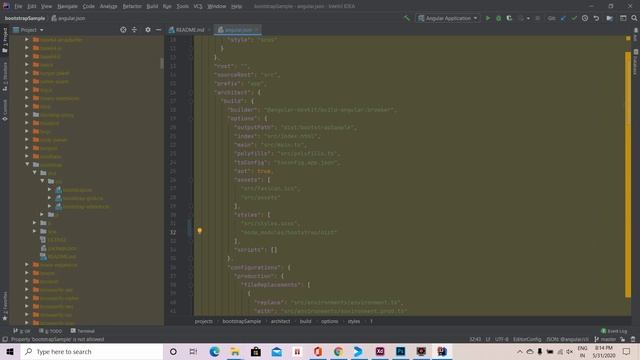Click the lock icon in status bar
640x360 pixels.
622,339
